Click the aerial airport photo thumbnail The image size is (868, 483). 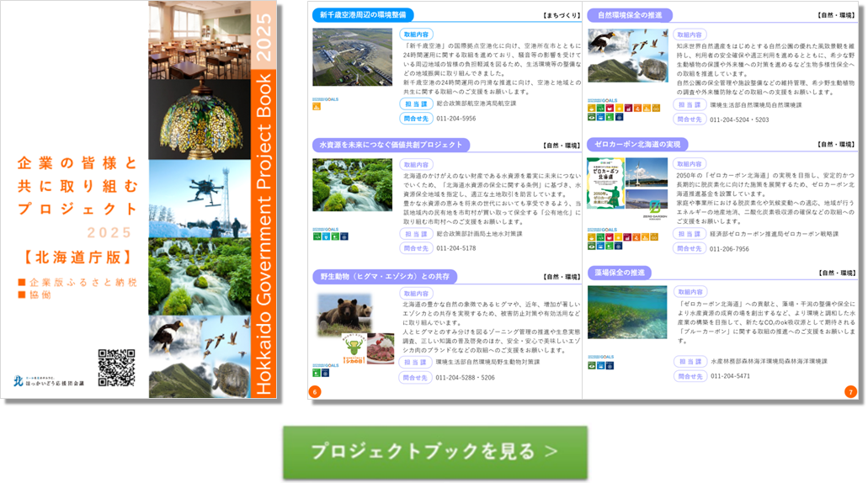click(x=352, y=57)
